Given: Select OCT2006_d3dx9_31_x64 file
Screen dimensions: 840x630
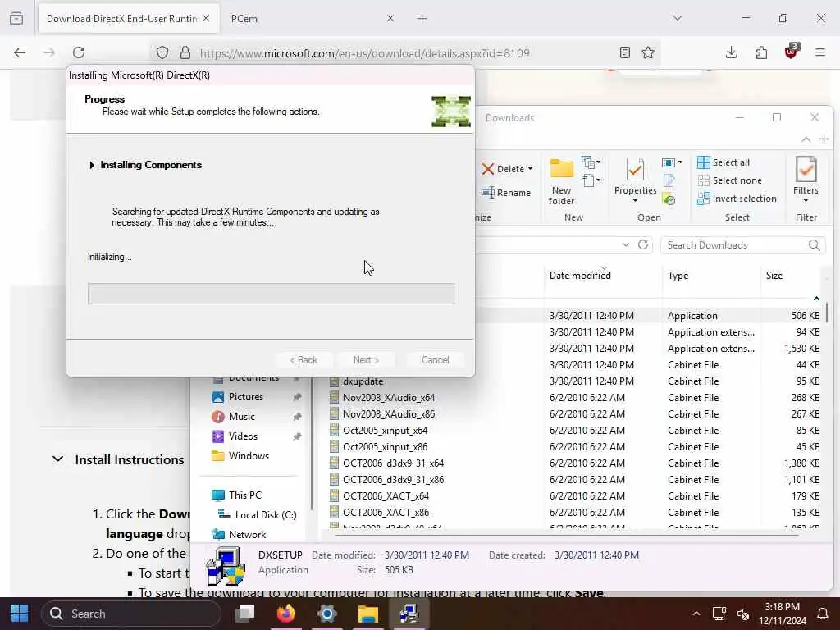Looking at the screenshot, I should pos(393,463).
